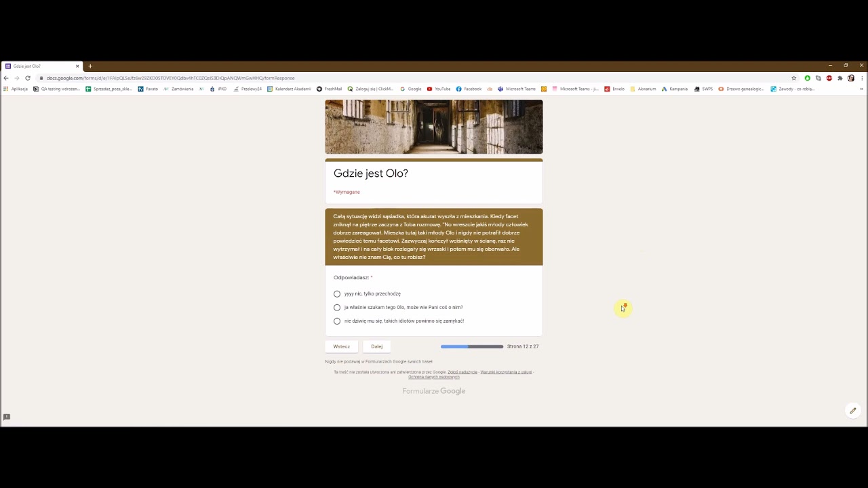The width and height of the screenshot is (868, 488).
Task: Click the "Strona 12 z 27" page indicator
Action: click(523, 346)
